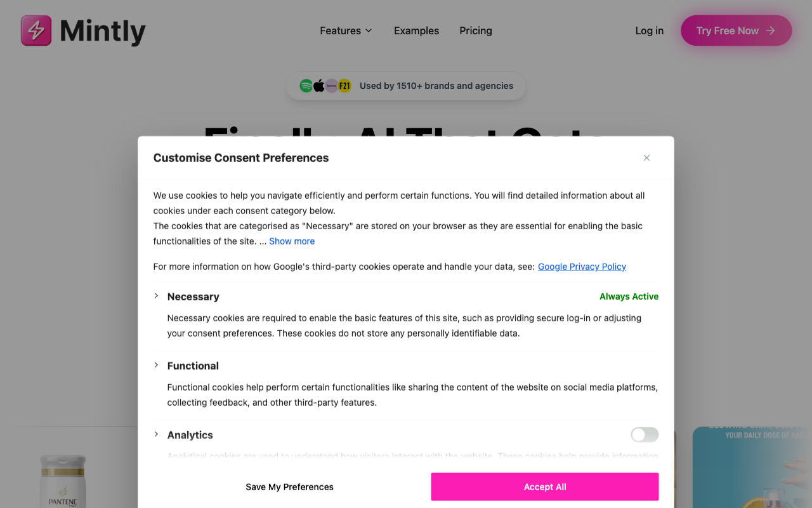
Task: Click Show more to expand description
Action: [292, 241]
